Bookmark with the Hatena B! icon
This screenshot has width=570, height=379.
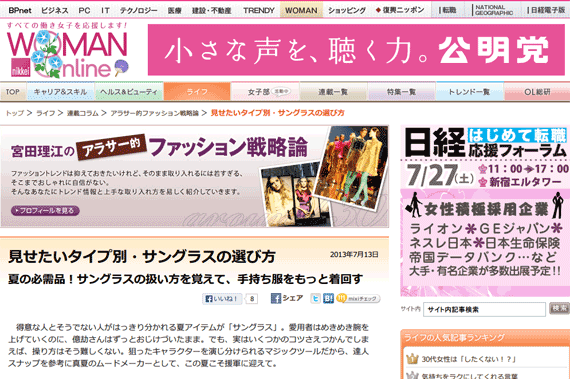(x=328, y=298)
